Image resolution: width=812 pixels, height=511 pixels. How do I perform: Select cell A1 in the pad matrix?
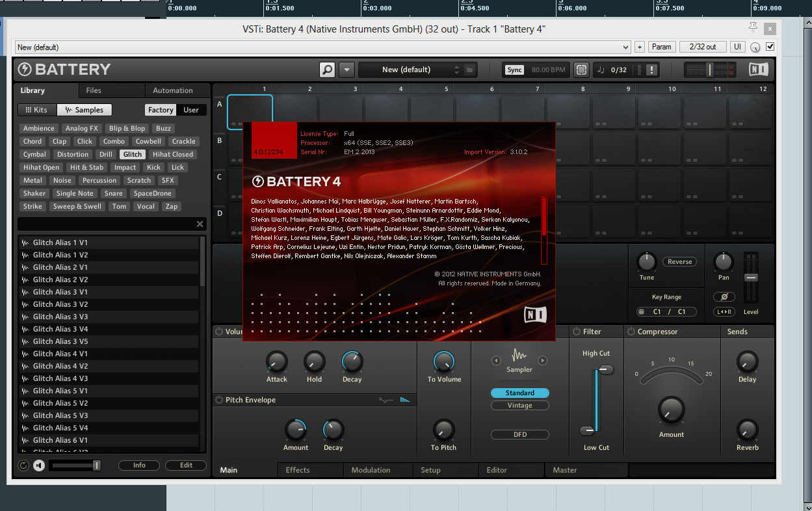pyautogui.click(x=250, y=112)
